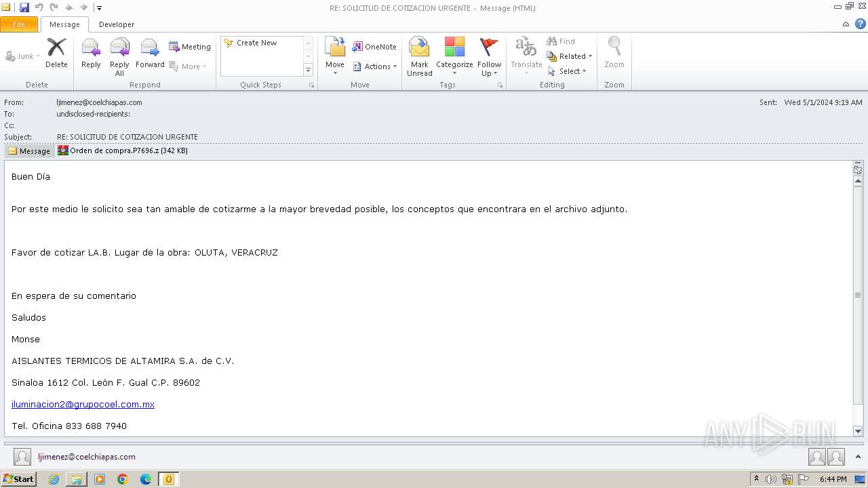Image resolution: width=868 pixels, height=488 pixels.
Task: Delete the message with the Delete icon
Action: pyautogui.click(x=56, y=54)
